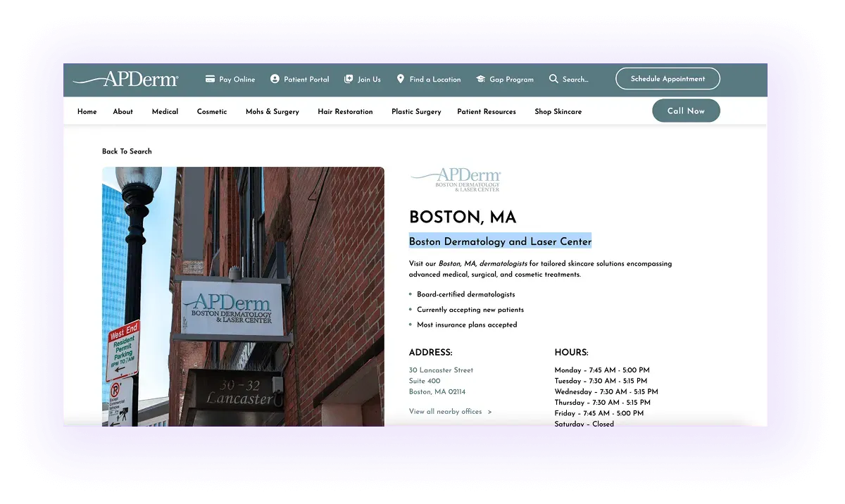This screenshot has height=504, width=845.
Task: Click the Boston Dermatology & Laser Center logo
Action: 456,179
